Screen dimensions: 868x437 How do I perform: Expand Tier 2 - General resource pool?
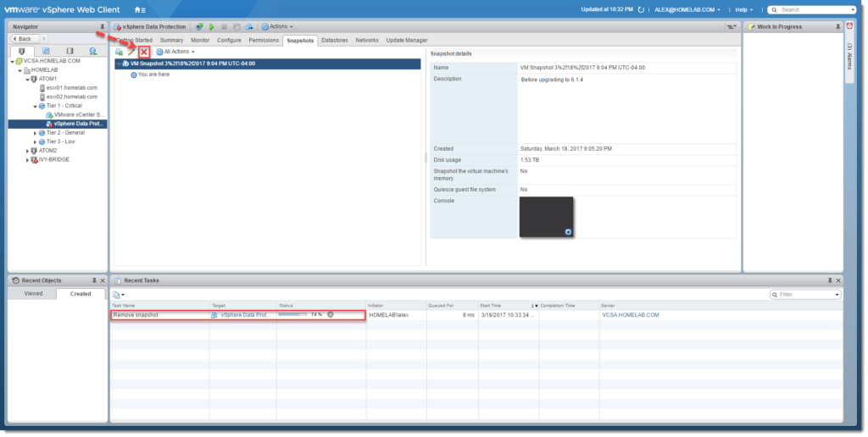(x=35, y=133)
